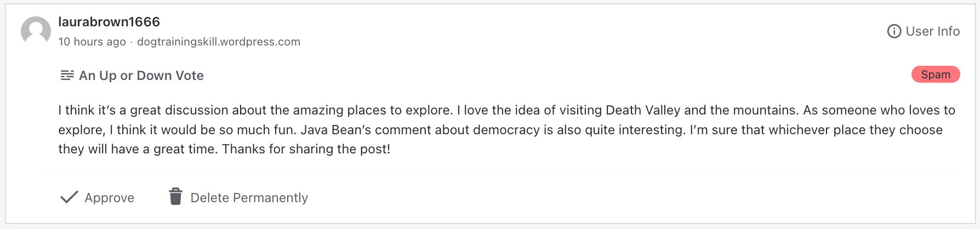Click the dot separator after the timestamp
The image size is (980, 229).
click(x=132, y=42)
